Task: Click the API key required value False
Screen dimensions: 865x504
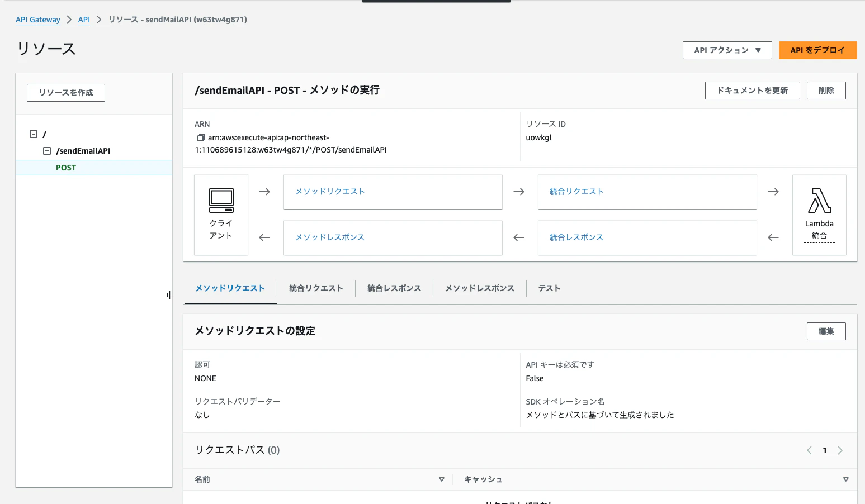Action: [x=535, y=378]
